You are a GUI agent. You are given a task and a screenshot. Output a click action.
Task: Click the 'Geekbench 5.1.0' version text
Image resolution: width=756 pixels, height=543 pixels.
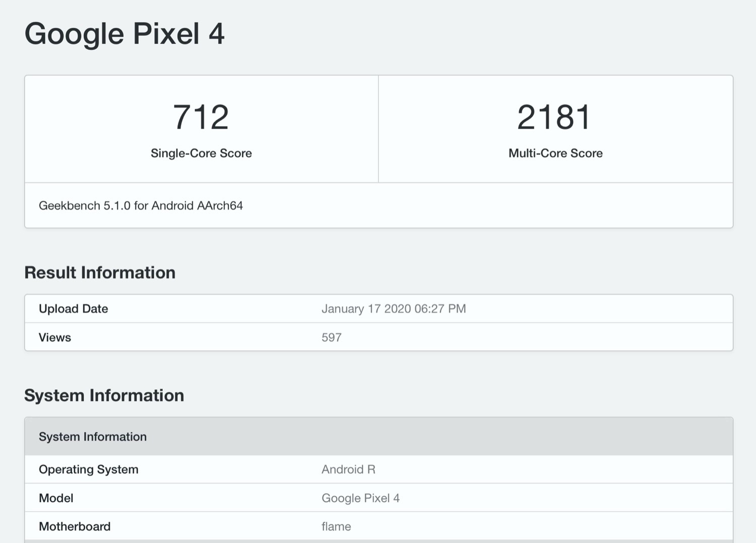click(x=85, y=206)
